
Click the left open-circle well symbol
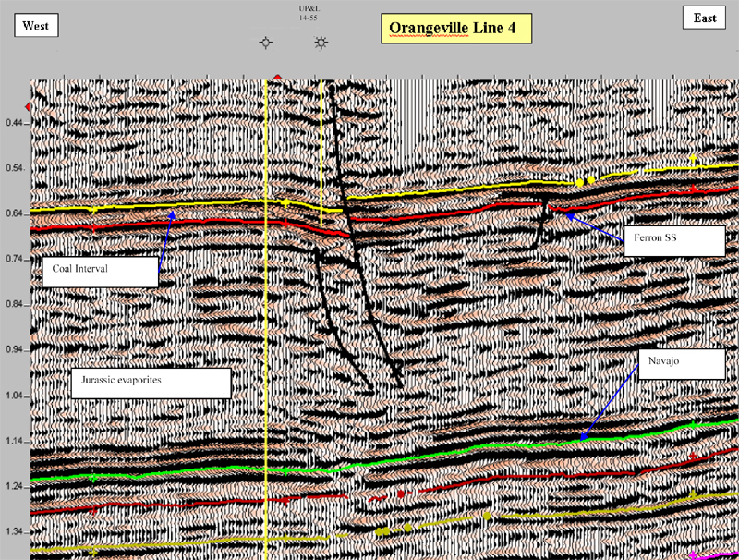267,43
